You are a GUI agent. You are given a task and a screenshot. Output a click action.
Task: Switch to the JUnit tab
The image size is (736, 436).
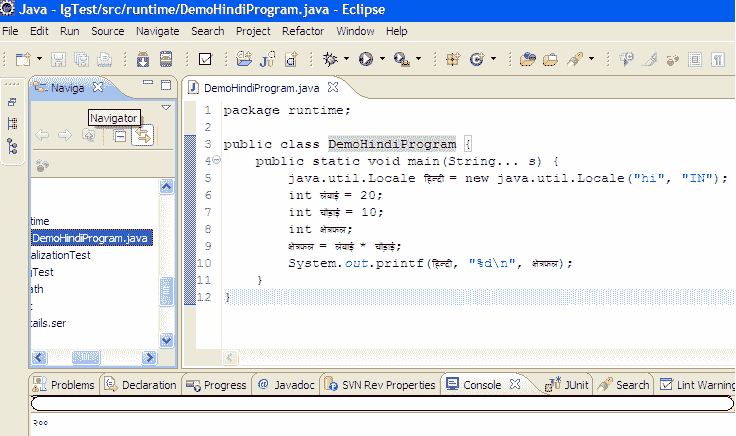point(567,385)
